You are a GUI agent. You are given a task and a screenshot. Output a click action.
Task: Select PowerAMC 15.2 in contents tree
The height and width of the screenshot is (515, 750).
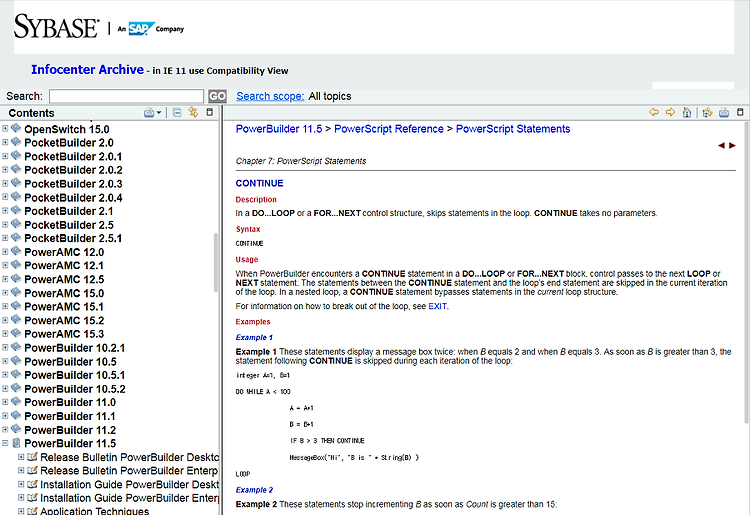[x=64, y=321]
